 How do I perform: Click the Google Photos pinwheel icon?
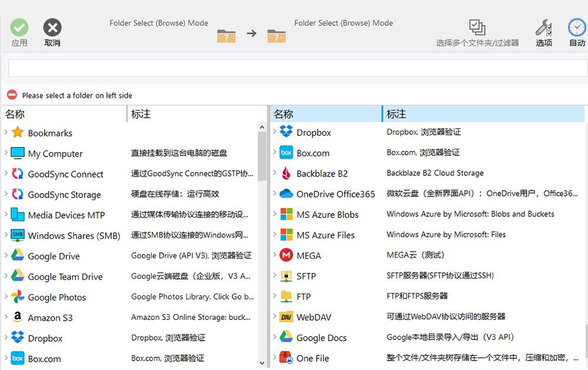click(18, 296)
